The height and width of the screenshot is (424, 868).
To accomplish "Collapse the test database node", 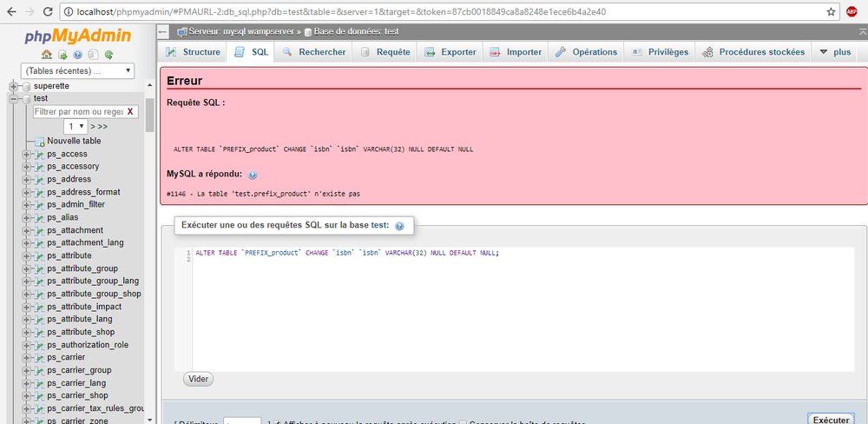I will tap(13, 99).
